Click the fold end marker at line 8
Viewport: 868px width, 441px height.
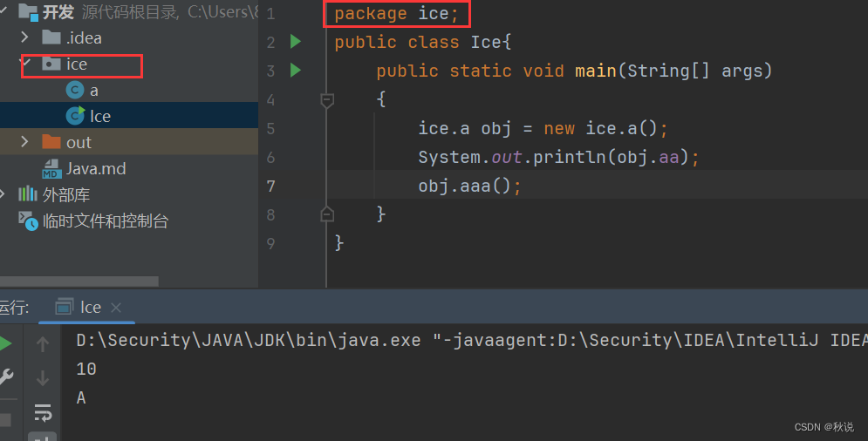coord(327,214)
